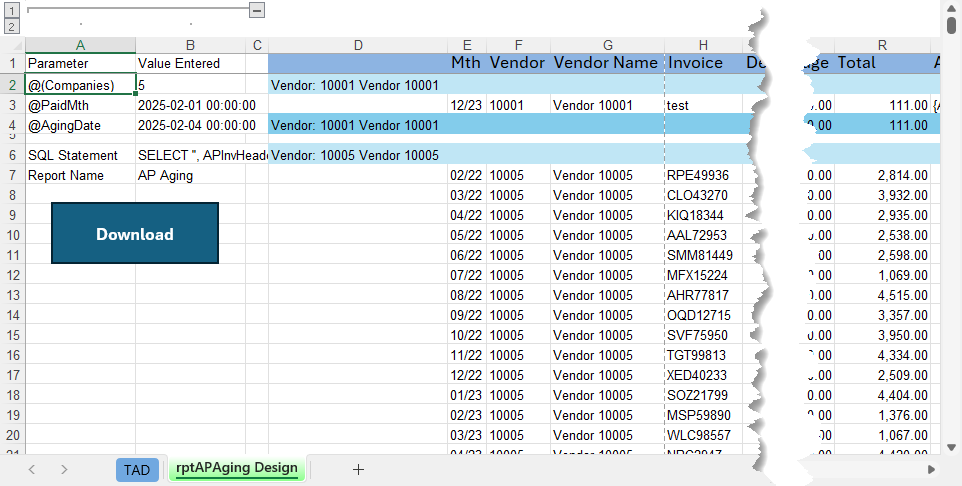Select column B header
The height and width of the screenshot is (486, 962).
coord(191,45)
